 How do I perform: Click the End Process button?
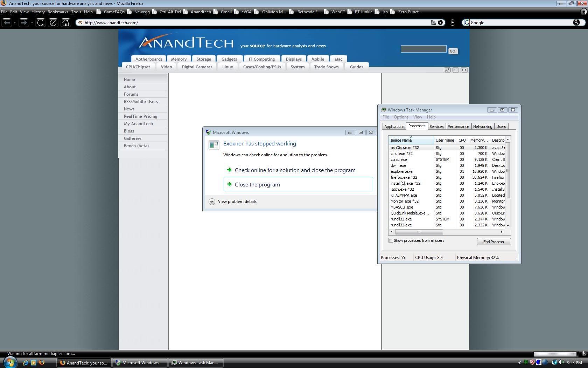click(x=493, y=242)
